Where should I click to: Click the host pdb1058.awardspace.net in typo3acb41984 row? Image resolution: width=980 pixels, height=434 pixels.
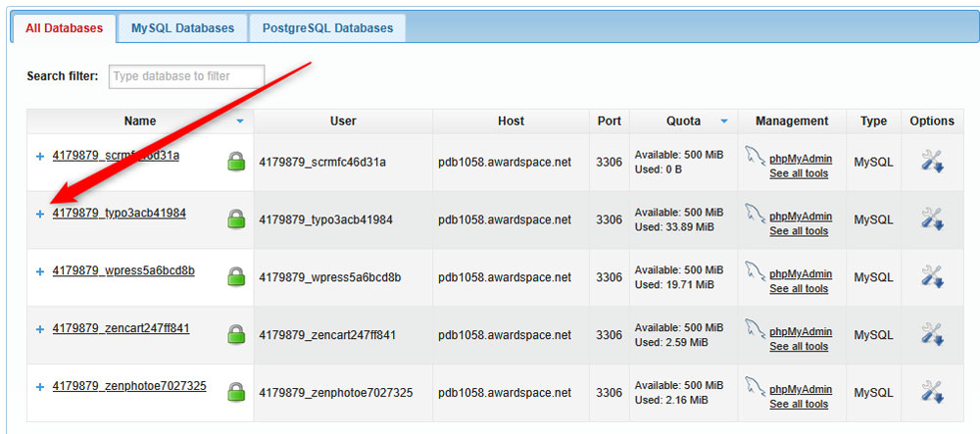(505, 219)
